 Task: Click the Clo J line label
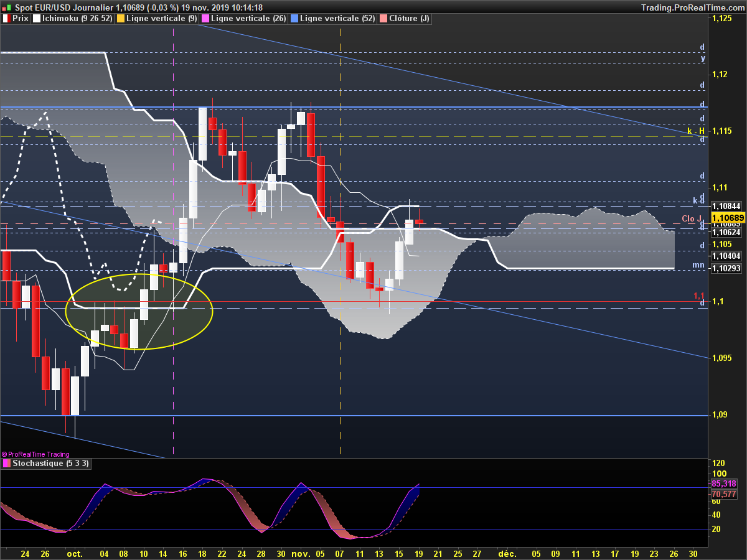(692, 218)
